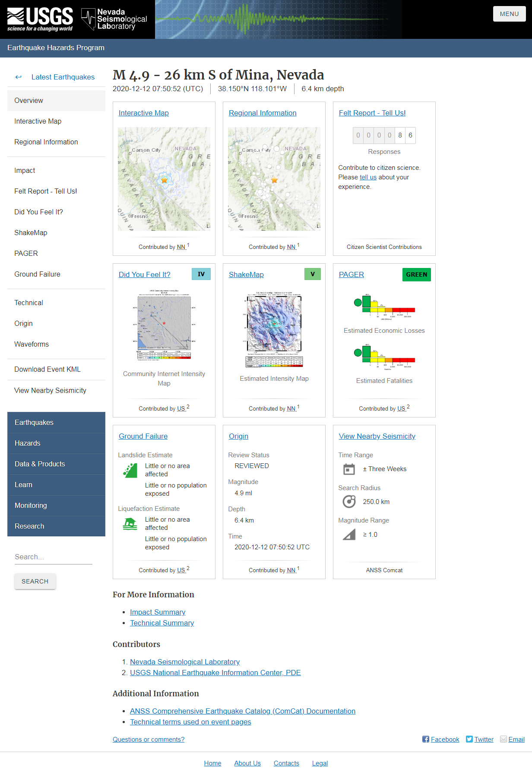Viewport: 532px width, 781px height.
Task: Click the calendar icon for Time Range
Action: pos(349,469)
